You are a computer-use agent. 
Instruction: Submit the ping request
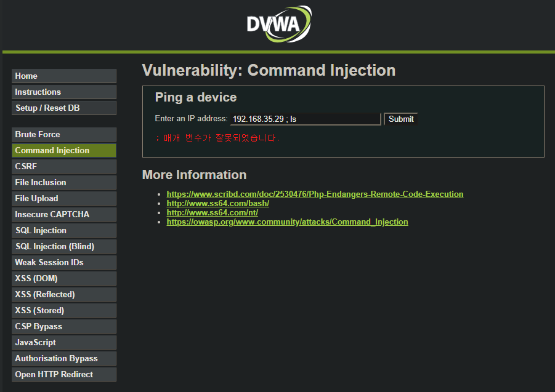click(x=401, y=119)
